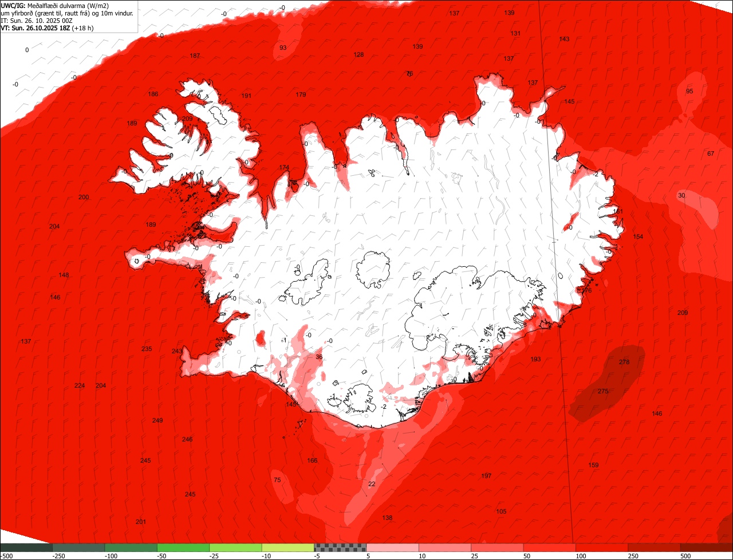Click the flux value 278 southeast of Iceland
Viewport: 733px width, 560px height.
pyautogui.click(x=624, y=362)
